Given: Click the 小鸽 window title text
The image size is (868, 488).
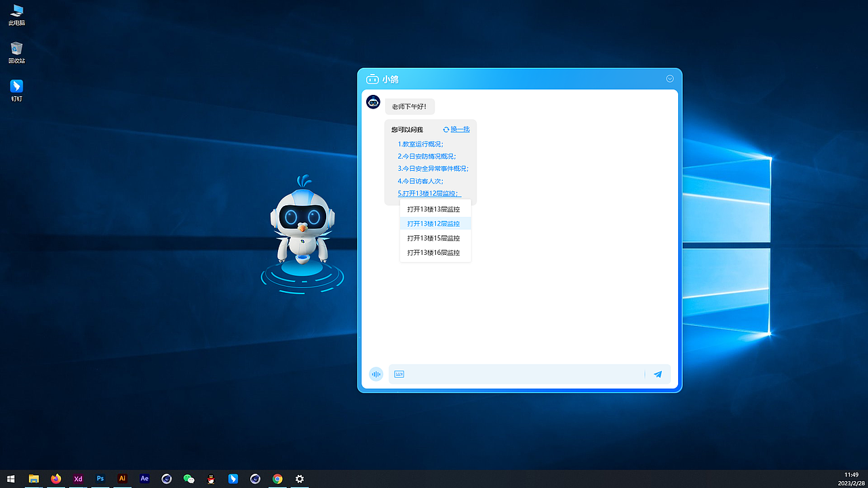Looking at the screenshot, I should coord(390,79).
